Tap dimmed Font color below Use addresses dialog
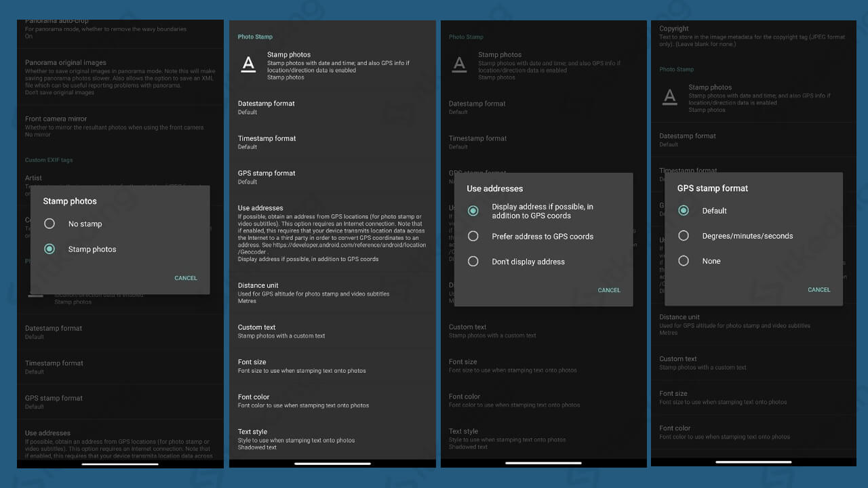 (544, 401)
